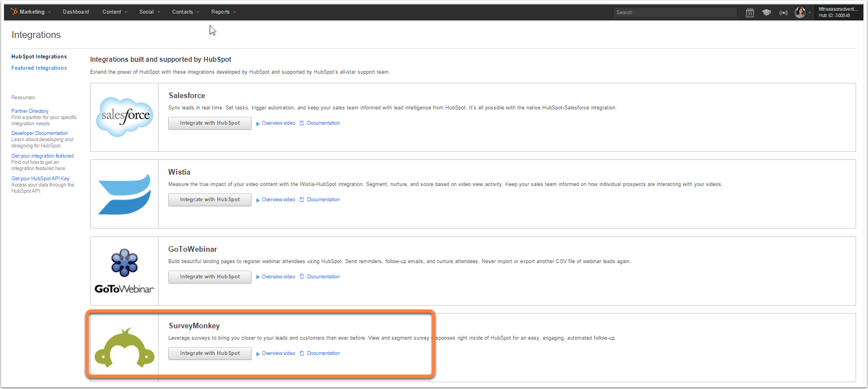
Task: Play icon beside Wistia Overview video
Action: [258, 200]
